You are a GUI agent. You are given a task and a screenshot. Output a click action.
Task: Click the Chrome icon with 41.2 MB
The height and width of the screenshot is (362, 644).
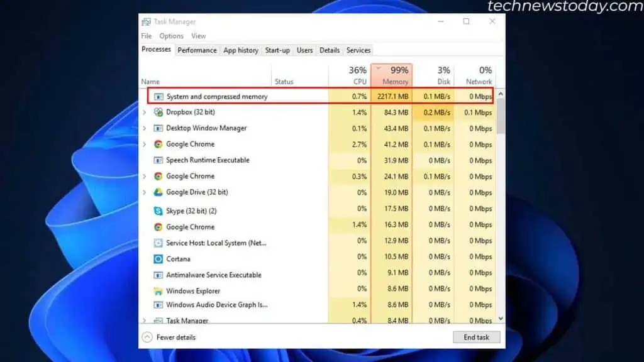pos(158,144)
